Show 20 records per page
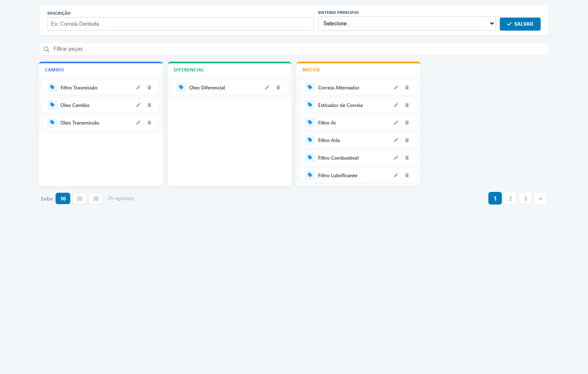The height and width of the screenshot is (374, 588). [79, 198]
